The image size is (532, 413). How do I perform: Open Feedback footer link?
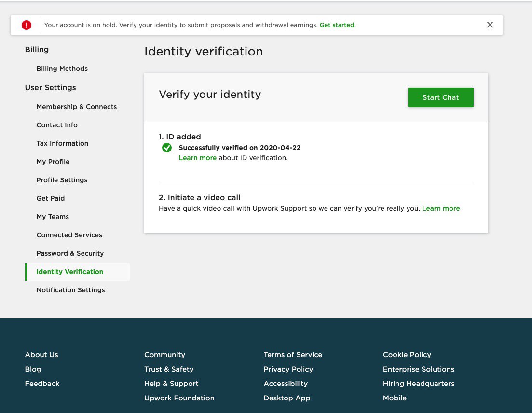42,384
